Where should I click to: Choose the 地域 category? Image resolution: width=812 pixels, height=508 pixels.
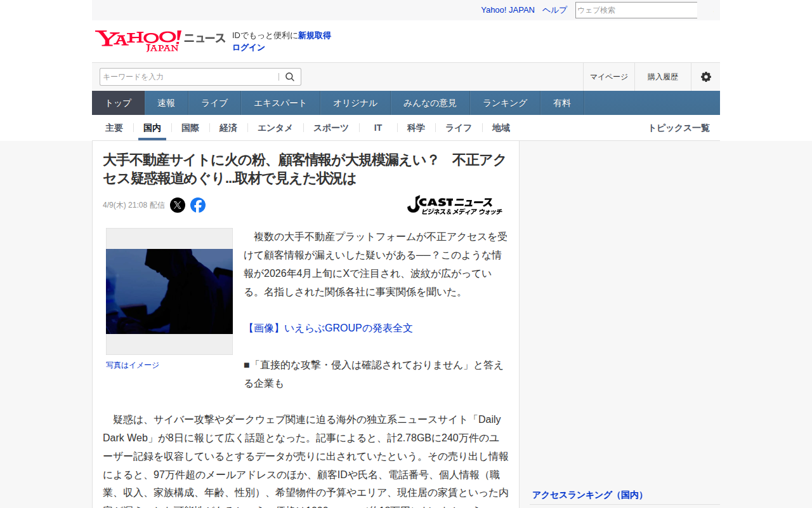tap(501, 128)
